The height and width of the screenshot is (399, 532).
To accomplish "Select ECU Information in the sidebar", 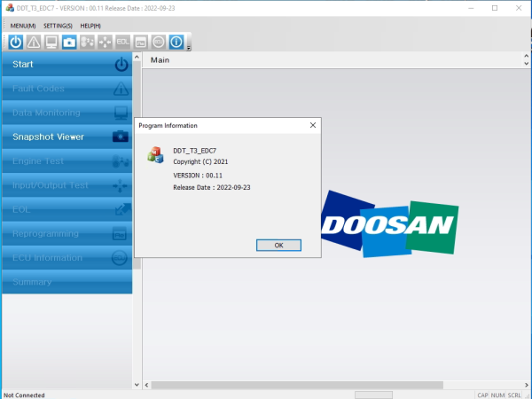I will [x=66, y=258].
